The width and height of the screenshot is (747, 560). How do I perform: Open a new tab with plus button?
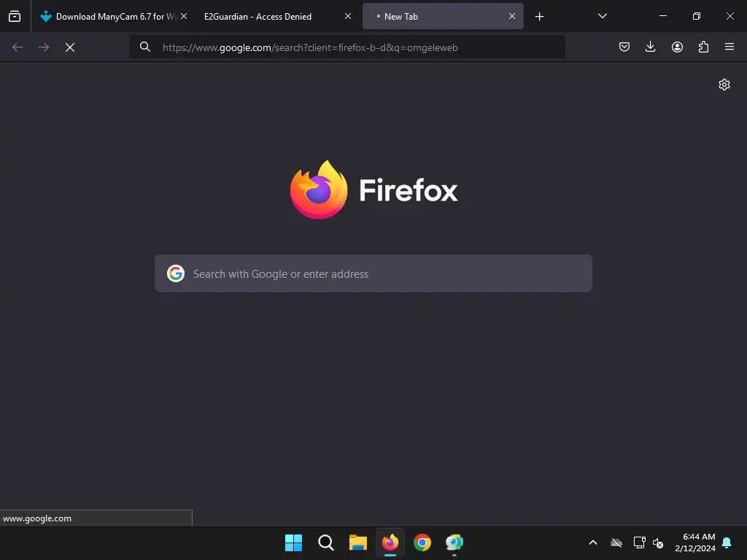coord(539,17)
